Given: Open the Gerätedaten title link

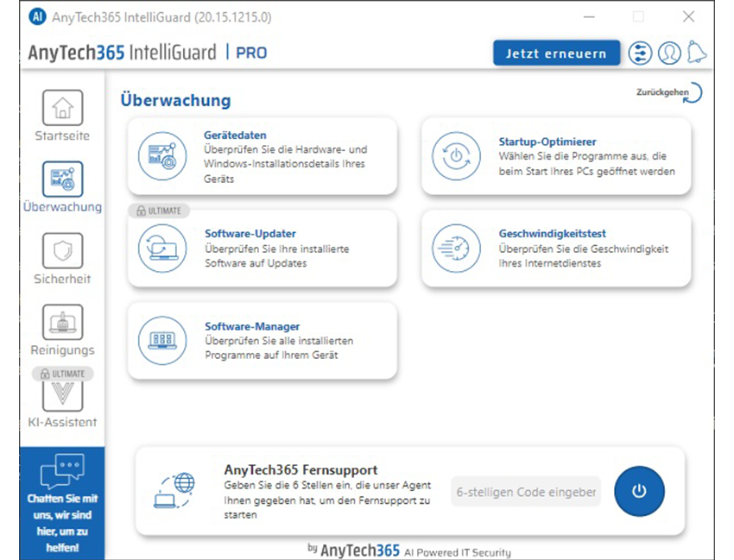Looking at the screenshot, I should pyautogui.click(x=235, y=135).
